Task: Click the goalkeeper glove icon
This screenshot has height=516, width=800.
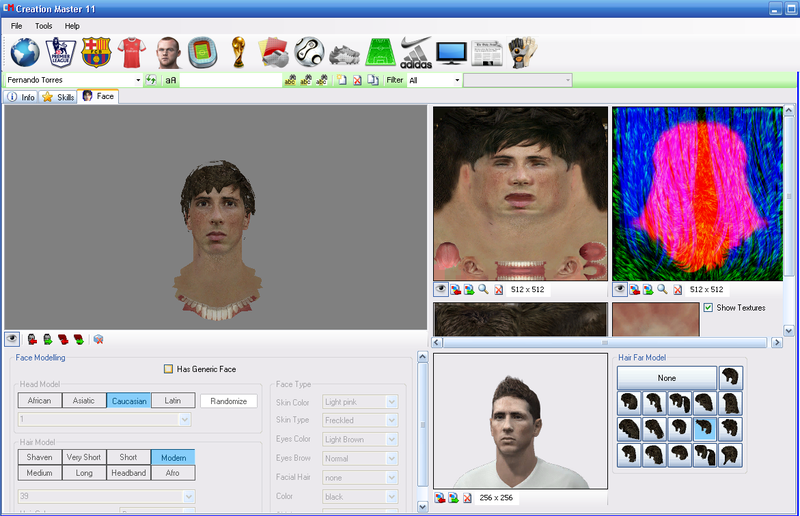Action: point(520,51)
